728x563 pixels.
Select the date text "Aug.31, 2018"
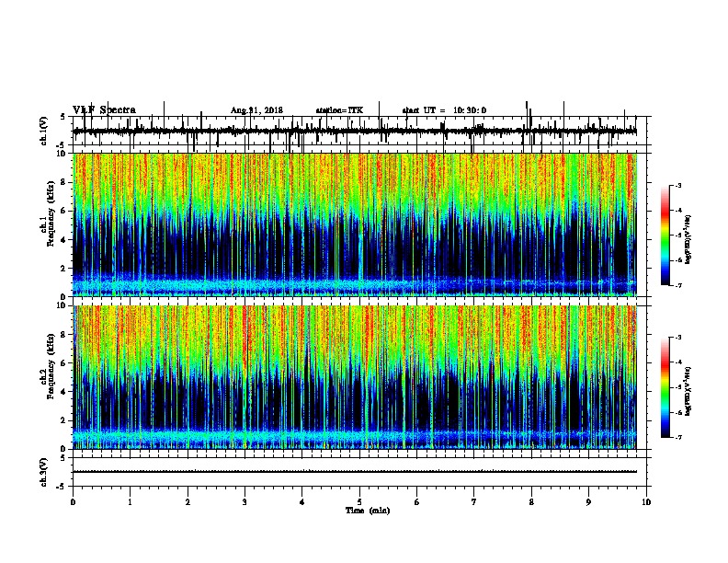point(256,110)
